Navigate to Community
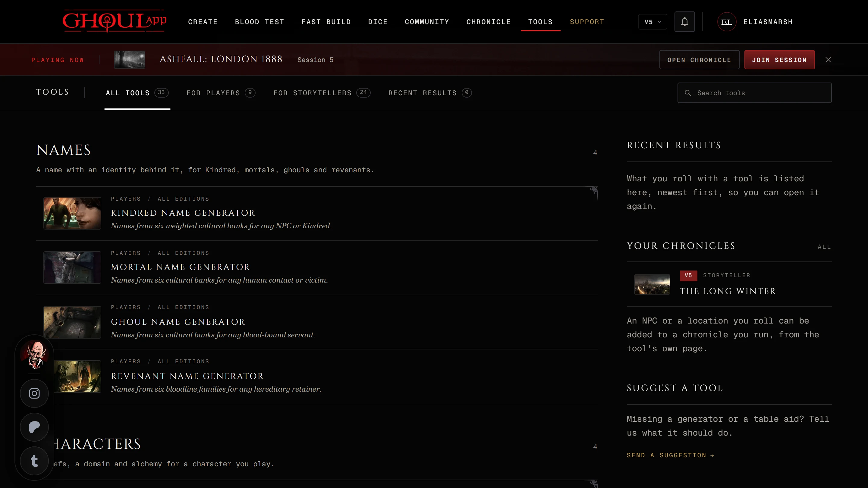 coord(427,22)
